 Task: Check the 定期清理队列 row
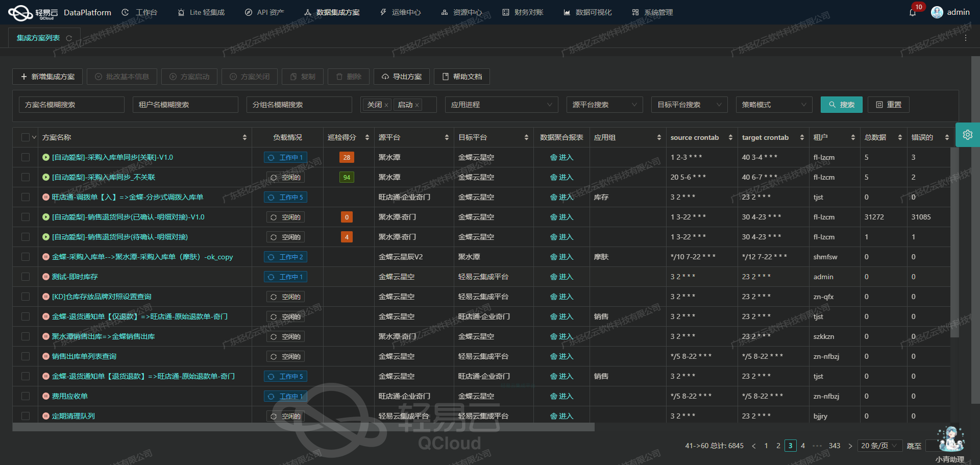pyautogui.click(x=26, y=416)
